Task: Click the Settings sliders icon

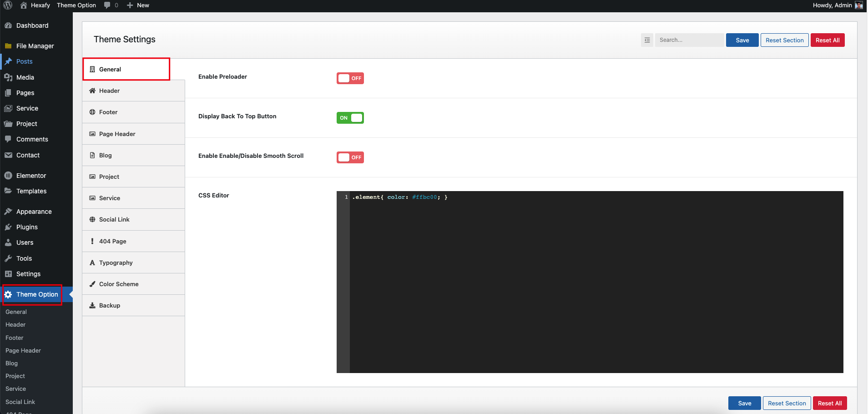Action: tap(8, 274)
